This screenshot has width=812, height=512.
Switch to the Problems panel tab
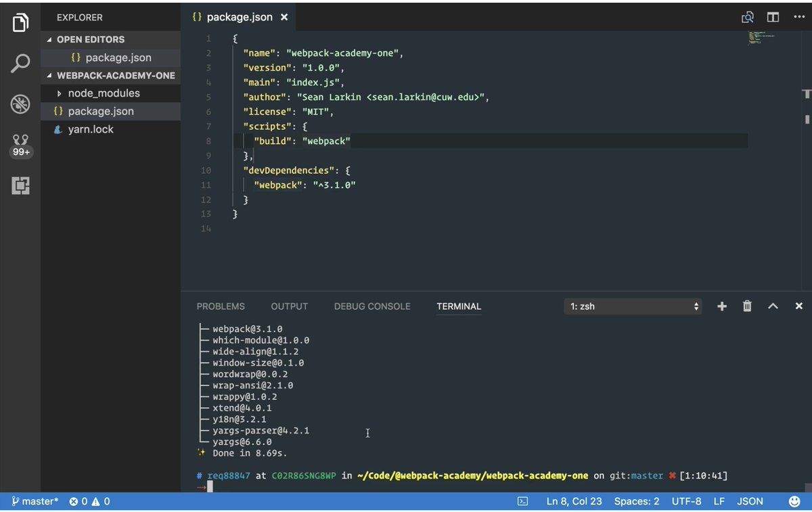point(221,306)
